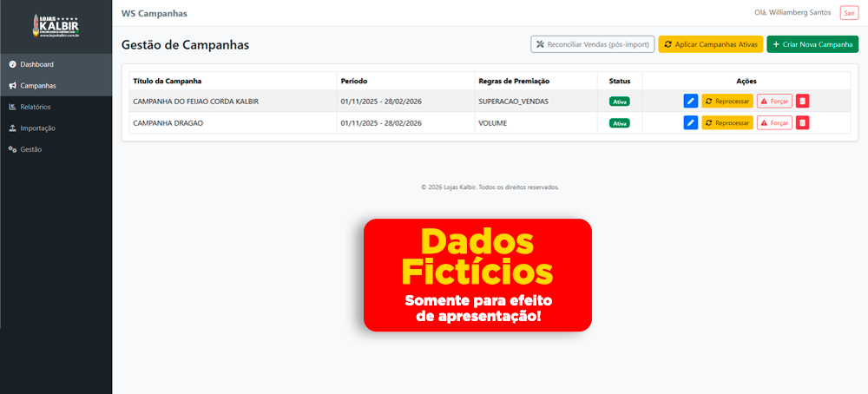This screenshot has height=394, width=868.
Task: Open Relatórios in the sidebar
Action: [x=56, y=107]
